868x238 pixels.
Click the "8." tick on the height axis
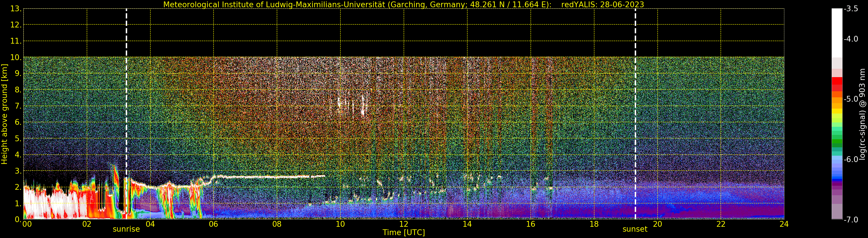click(18, 90)
